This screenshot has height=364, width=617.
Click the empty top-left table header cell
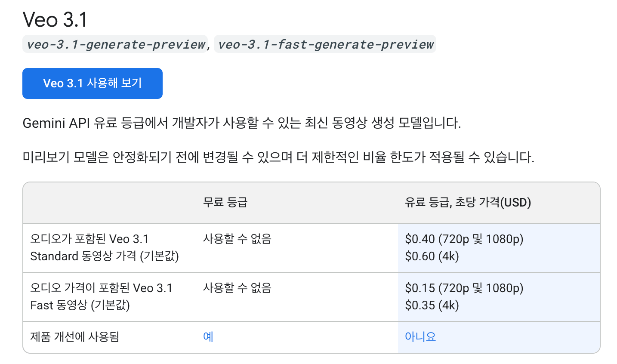(109, 202)
